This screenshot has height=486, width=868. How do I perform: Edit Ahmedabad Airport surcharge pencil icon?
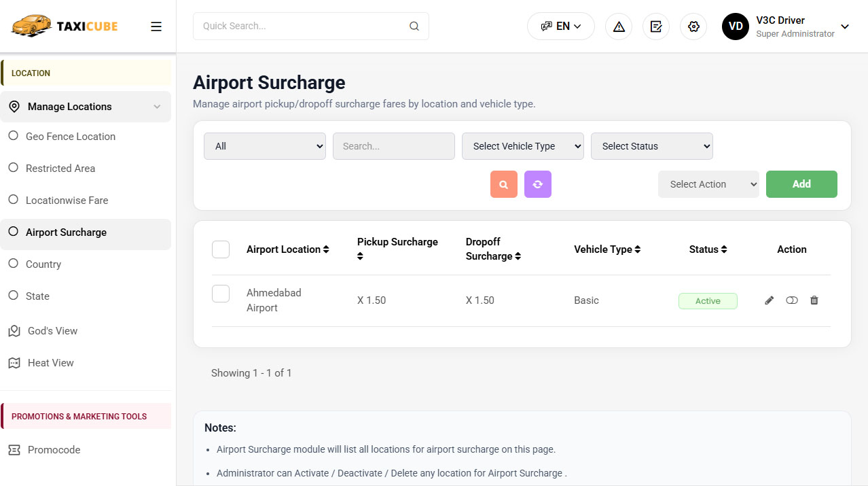click(770, 300)
